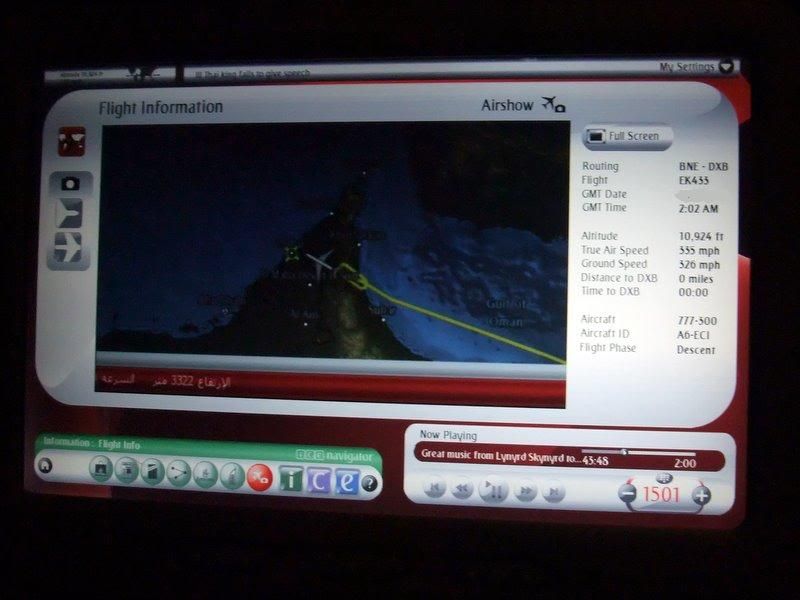Click the channel number '1501'
The image size is (800, 600).
(x=661, y=494)
